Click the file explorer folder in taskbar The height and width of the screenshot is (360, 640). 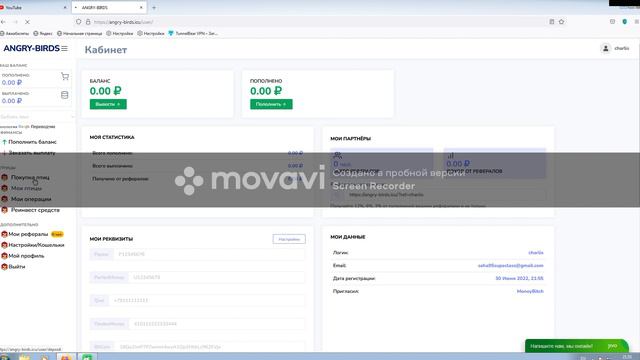pos(24,357)
